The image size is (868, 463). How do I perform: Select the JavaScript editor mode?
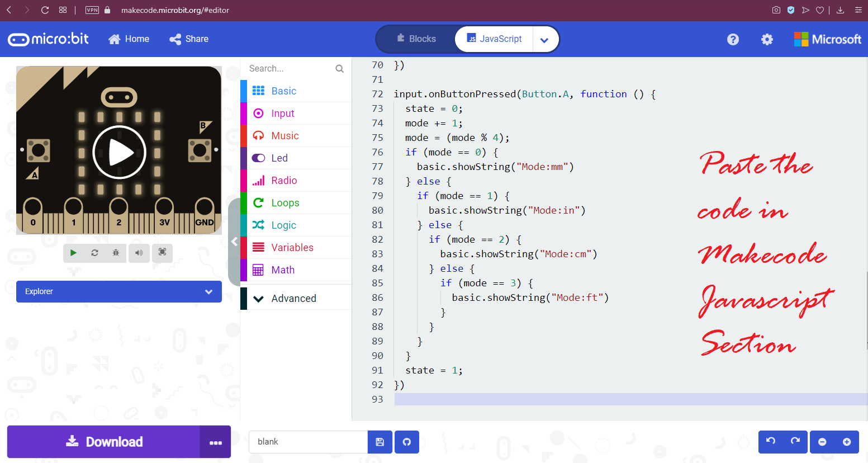pyautogui.click(x=493, y=39)
